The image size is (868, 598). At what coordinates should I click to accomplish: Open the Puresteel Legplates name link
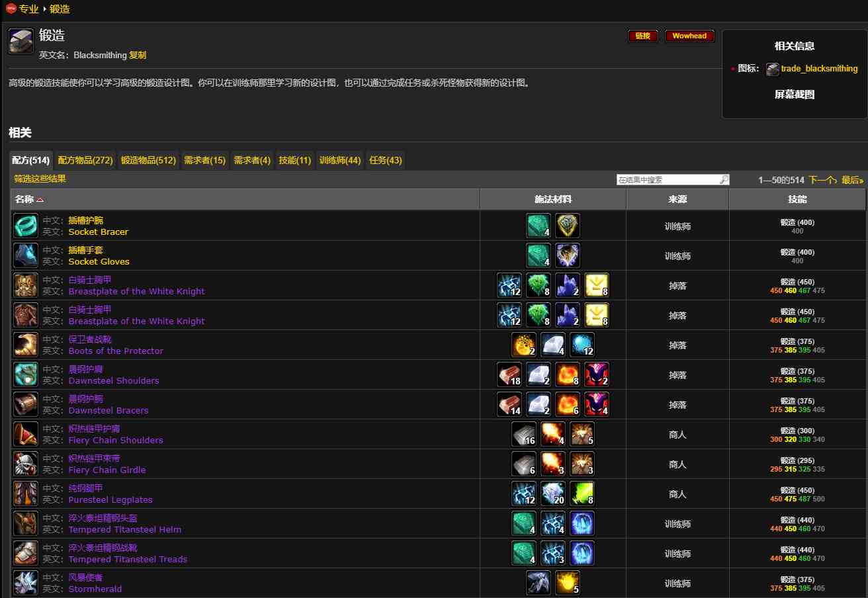point(110,499)
